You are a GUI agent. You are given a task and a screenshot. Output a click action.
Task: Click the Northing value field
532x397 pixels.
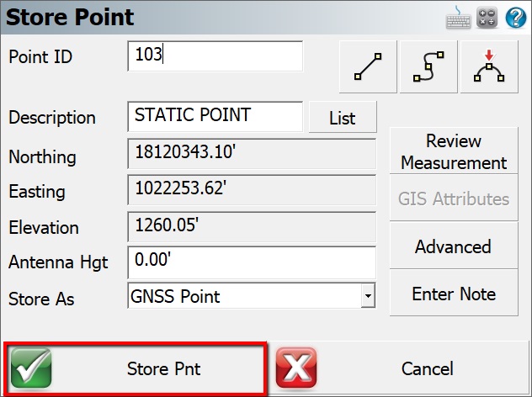251,156
